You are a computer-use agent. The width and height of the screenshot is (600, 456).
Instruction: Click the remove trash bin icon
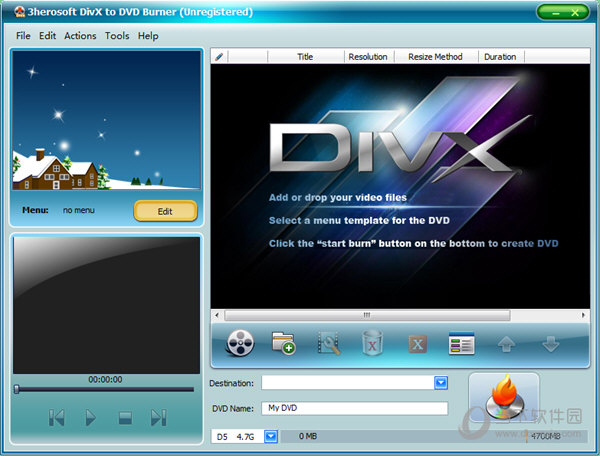(x=372, y=343)
